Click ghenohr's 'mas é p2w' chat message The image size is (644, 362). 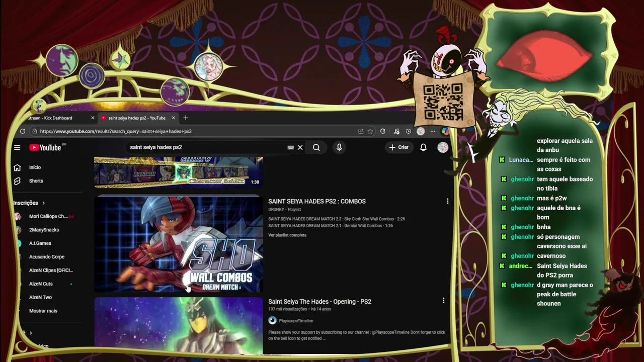point(552,198)
